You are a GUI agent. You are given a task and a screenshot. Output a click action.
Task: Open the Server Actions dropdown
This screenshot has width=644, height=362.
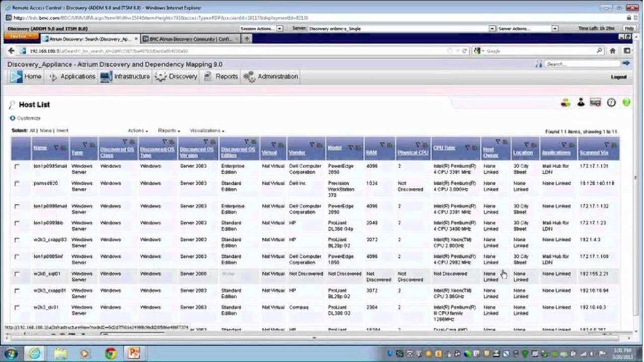(x=527, y=29)
